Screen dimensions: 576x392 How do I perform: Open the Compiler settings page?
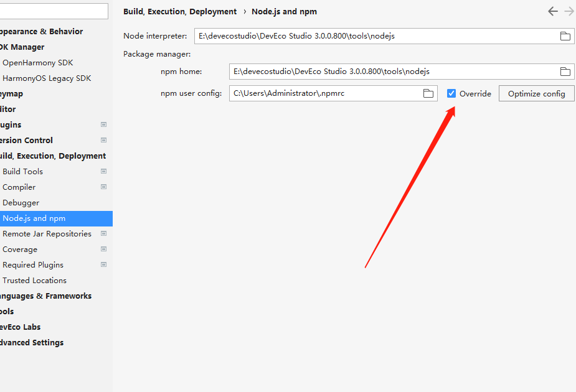19,187
